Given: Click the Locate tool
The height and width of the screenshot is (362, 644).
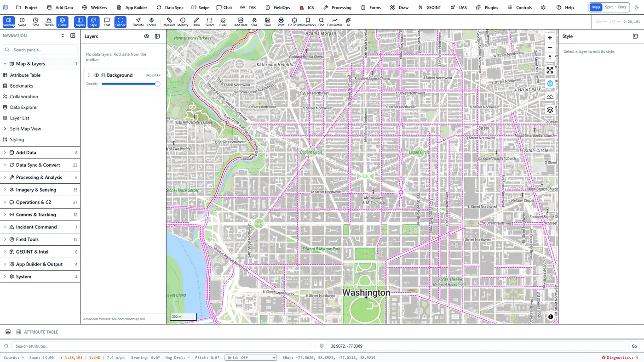Looking at the screenshot, I should [151, 22].
